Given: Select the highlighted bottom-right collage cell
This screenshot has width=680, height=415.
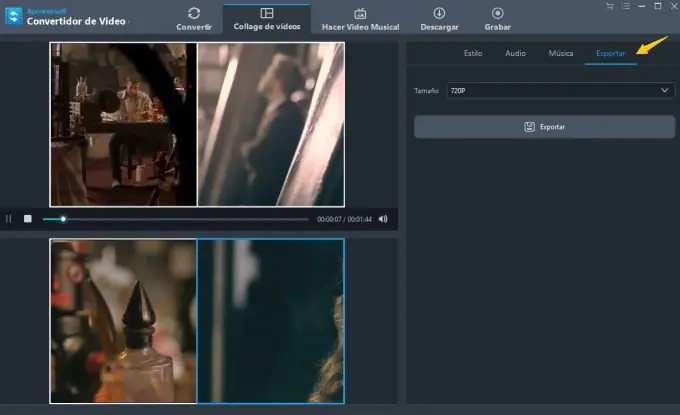Looking at the screenshot, I should 271,321.
